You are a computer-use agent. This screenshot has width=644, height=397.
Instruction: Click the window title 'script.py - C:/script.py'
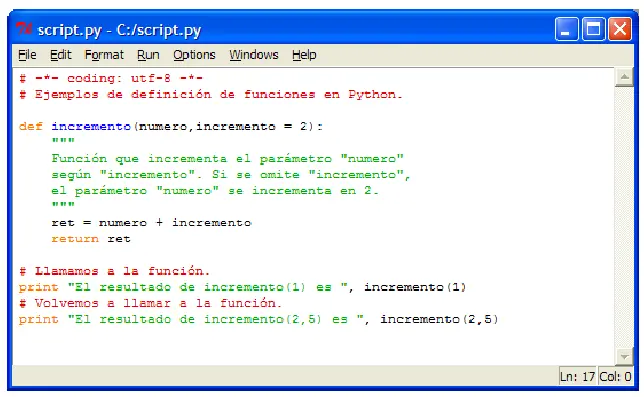coord(119,30)
